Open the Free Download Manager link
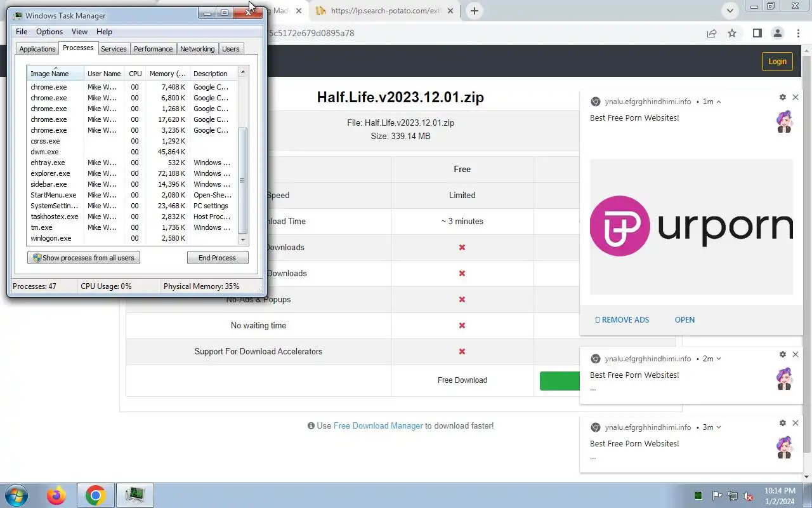The width and height of the screenshot is (812, 508). [378, 426]
